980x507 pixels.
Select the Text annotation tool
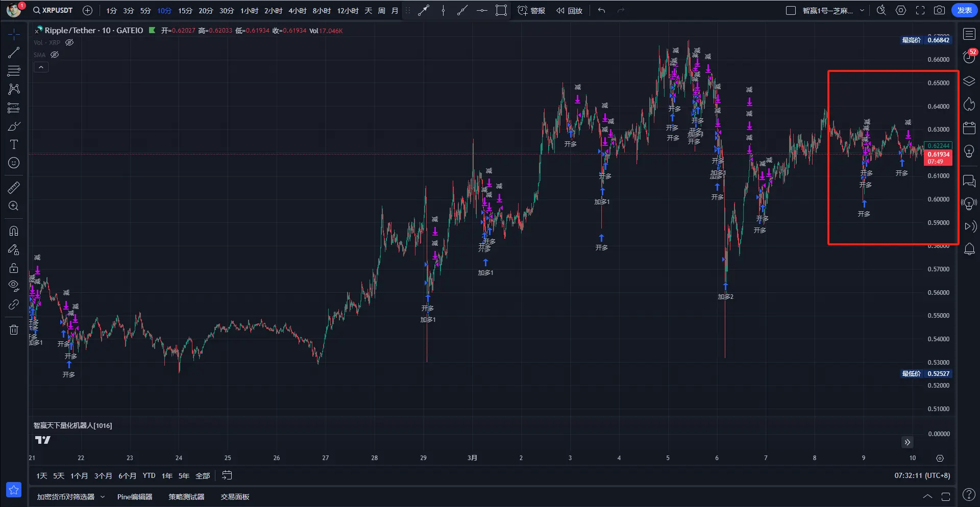click(14, 144)
